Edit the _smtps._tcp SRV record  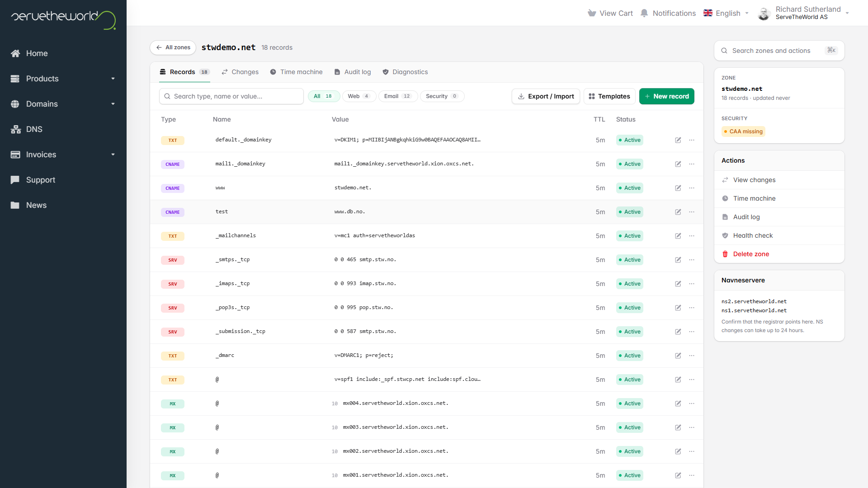(x=678, y=260)
